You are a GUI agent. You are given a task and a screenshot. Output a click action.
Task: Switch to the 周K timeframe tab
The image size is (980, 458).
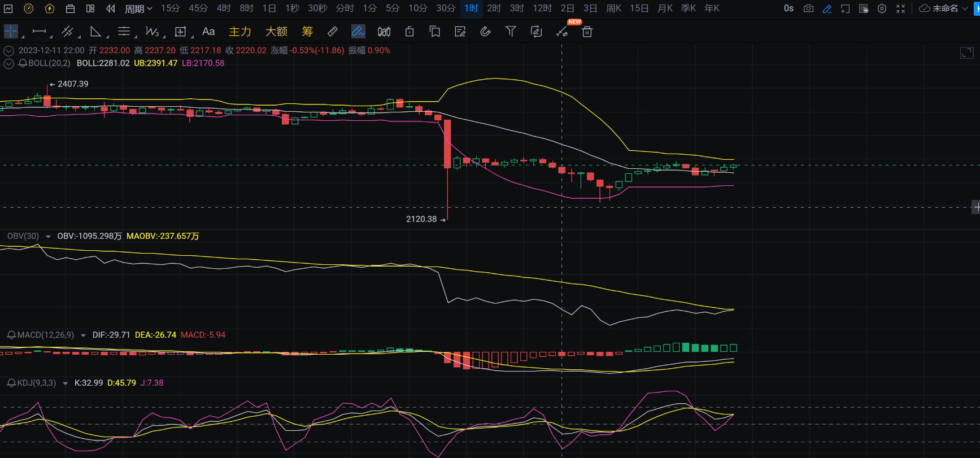[x=613, y=8]
